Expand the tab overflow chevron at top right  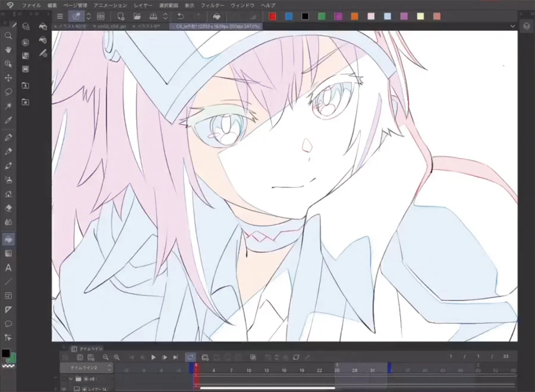[513, 27]
